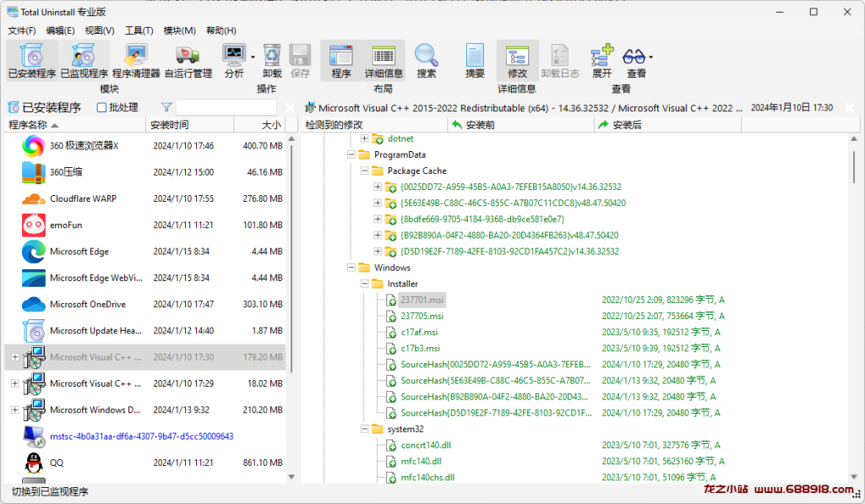Collapse the Package Cache folder
Viewport: 865px width, 504px height.
tap(364, 171)
